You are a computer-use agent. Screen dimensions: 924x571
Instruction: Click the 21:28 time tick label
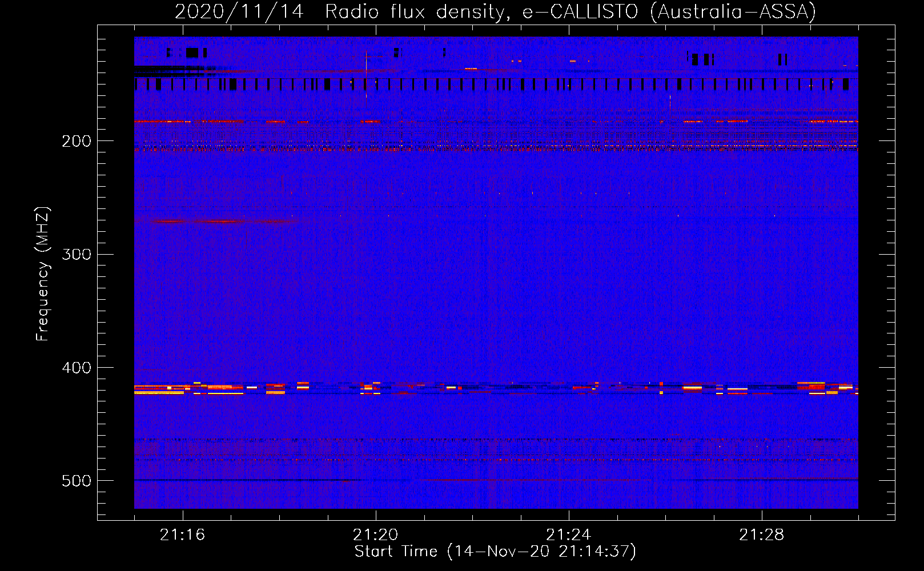click(761, 535)
